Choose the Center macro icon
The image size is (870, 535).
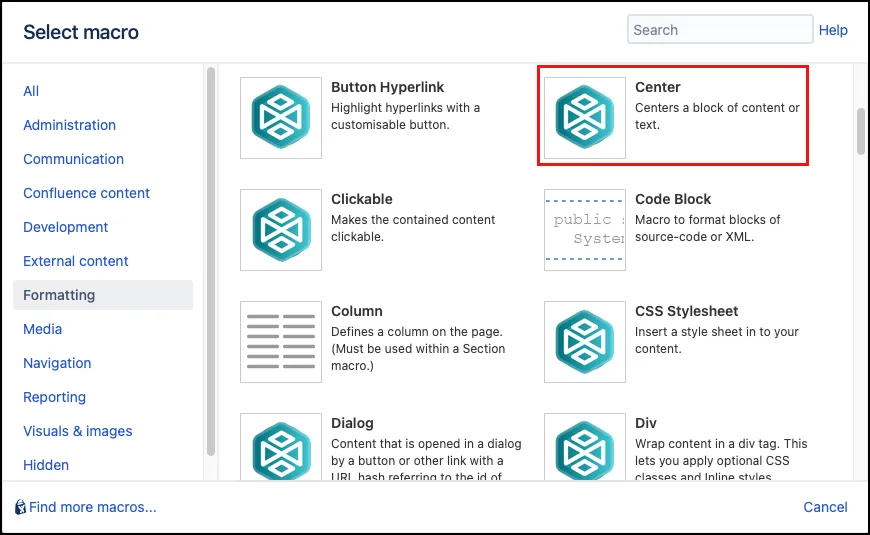pyautogui.click(x=585, y=118)
